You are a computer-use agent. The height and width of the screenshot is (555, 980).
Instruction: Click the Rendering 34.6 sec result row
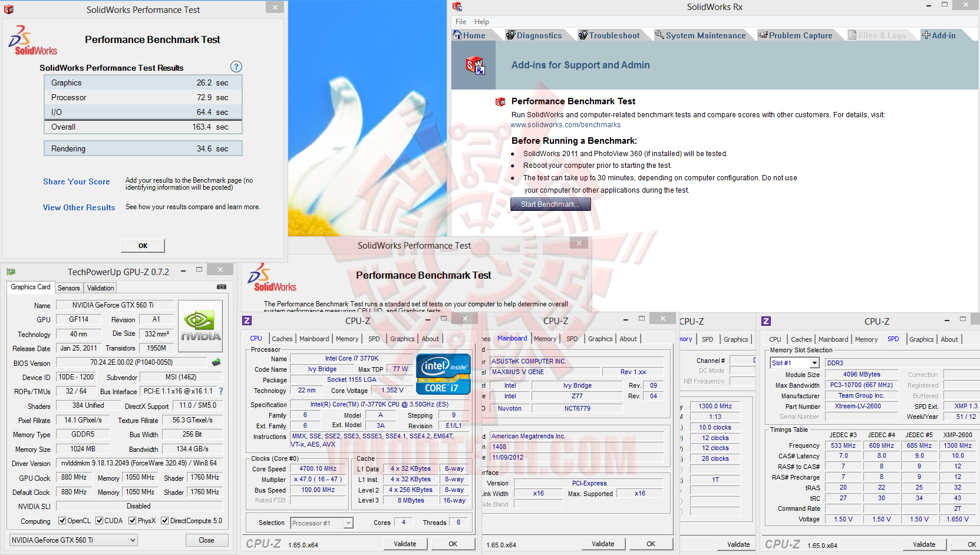[143, 148]
